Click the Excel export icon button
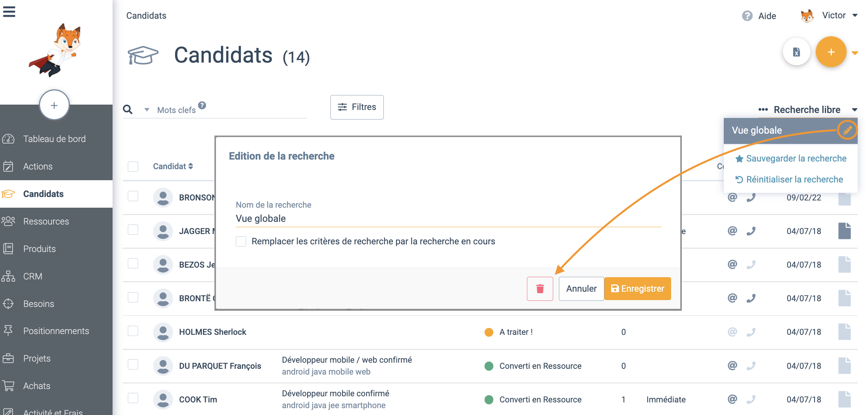Screen dimensions: 868x415 click(796, 52)
